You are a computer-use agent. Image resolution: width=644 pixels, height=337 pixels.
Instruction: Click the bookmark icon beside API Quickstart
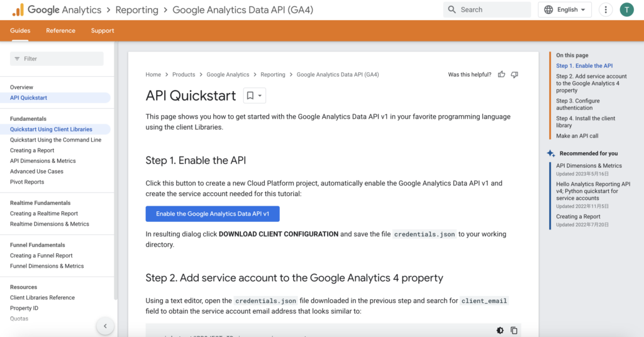(x=250, y=96)
